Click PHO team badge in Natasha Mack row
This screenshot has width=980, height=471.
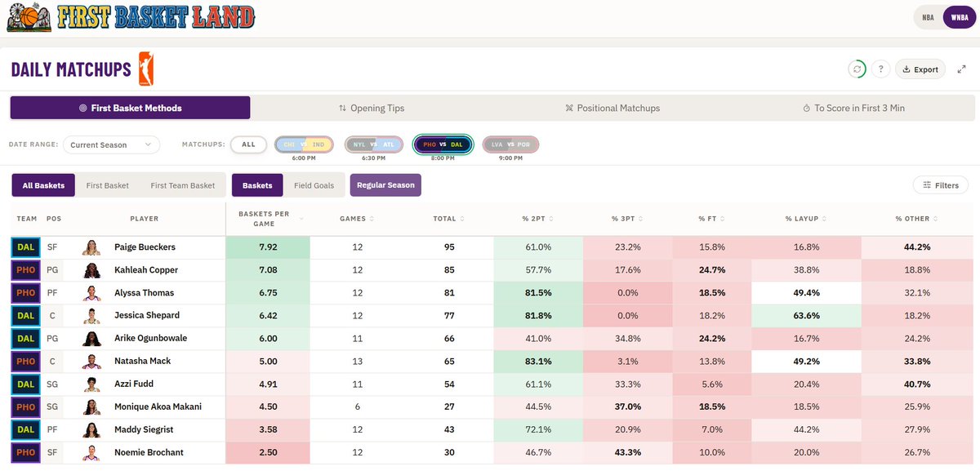click(x=26, y=361)
